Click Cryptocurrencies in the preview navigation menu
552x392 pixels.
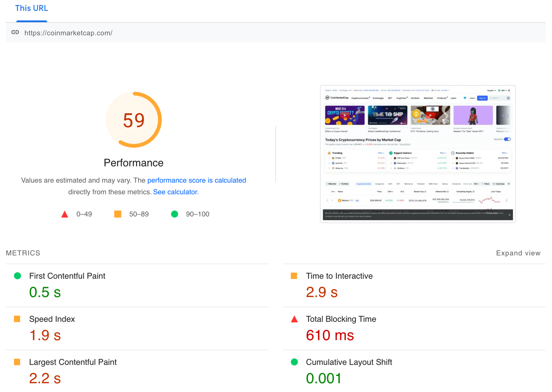click(360, 98)
